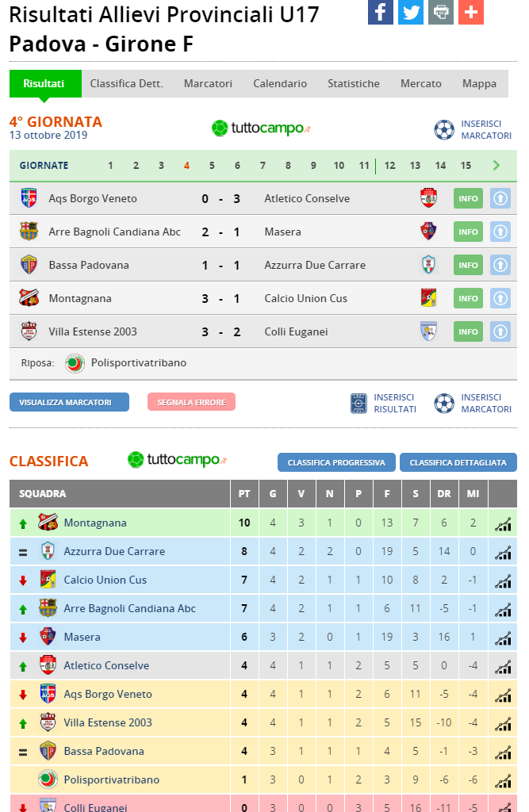
Task: Click Visualizza Marcatori button
Action: point(70,402)
